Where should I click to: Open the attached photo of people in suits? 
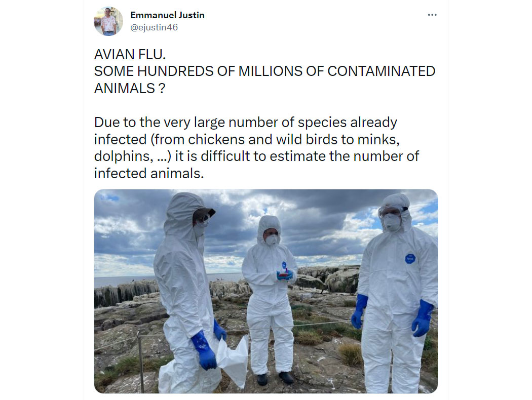pos(265,291)
